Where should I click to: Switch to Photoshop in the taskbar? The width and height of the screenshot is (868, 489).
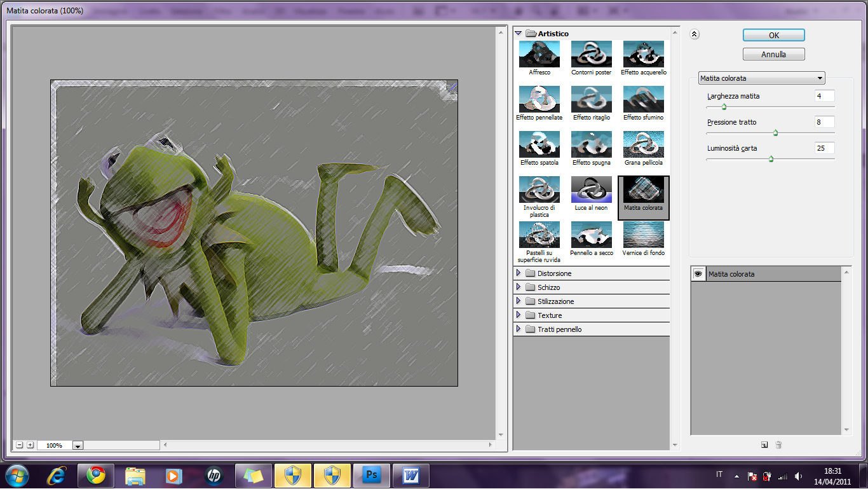tap(372, 475)
